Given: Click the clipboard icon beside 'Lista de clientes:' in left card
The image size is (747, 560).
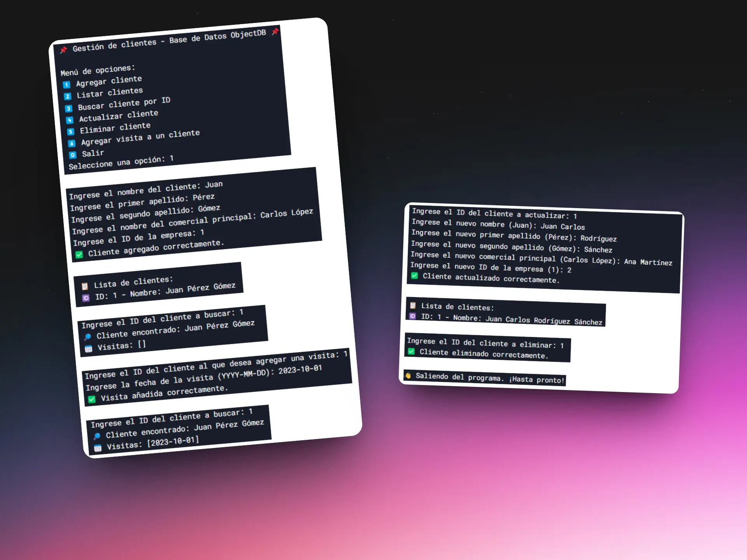Looking at the screenshot, I should point(85,286).
